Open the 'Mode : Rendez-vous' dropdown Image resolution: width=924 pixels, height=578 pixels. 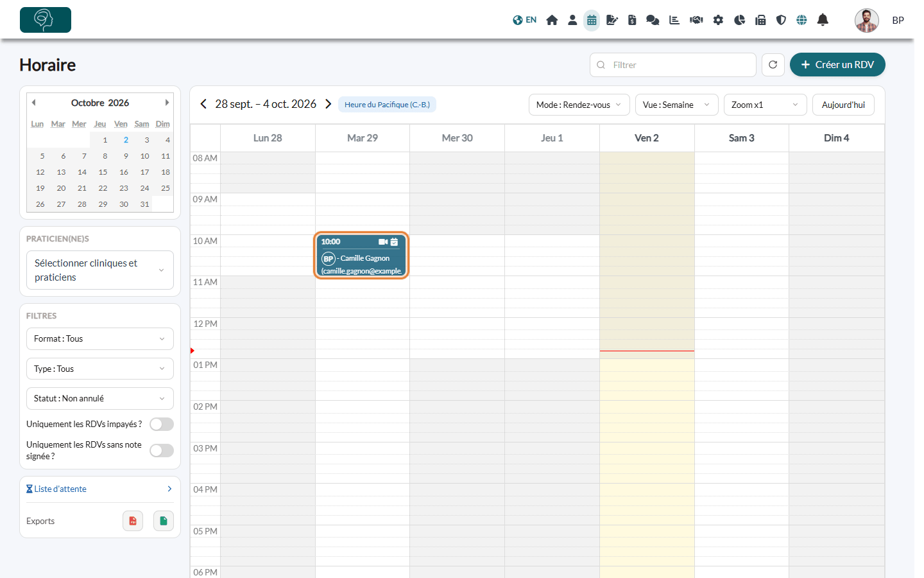579,105
